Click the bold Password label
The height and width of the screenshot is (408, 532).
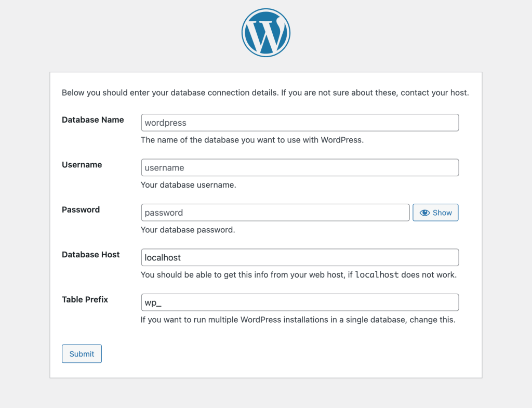click(81, 209)
